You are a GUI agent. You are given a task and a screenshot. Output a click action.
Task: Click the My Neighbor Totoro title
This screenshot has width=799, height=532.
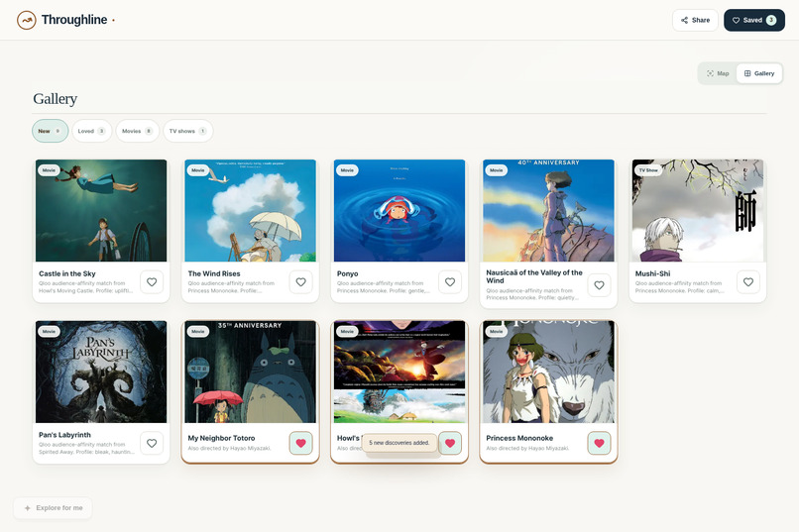pyautogui.click(x=222, y=438)
